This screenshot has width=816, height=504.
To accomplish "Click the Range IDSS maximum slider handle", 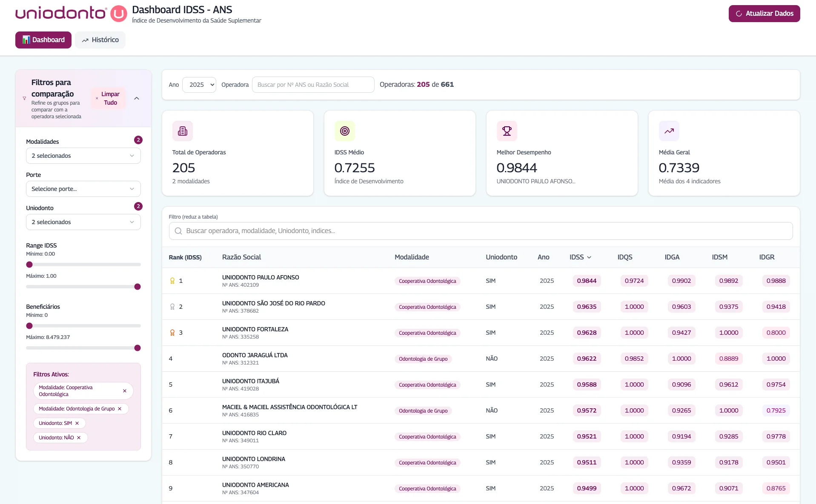I will tap(137, 287).
